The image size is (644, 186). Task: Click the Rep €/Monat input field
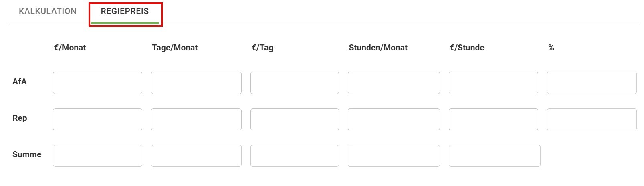[x=97, y=119]
